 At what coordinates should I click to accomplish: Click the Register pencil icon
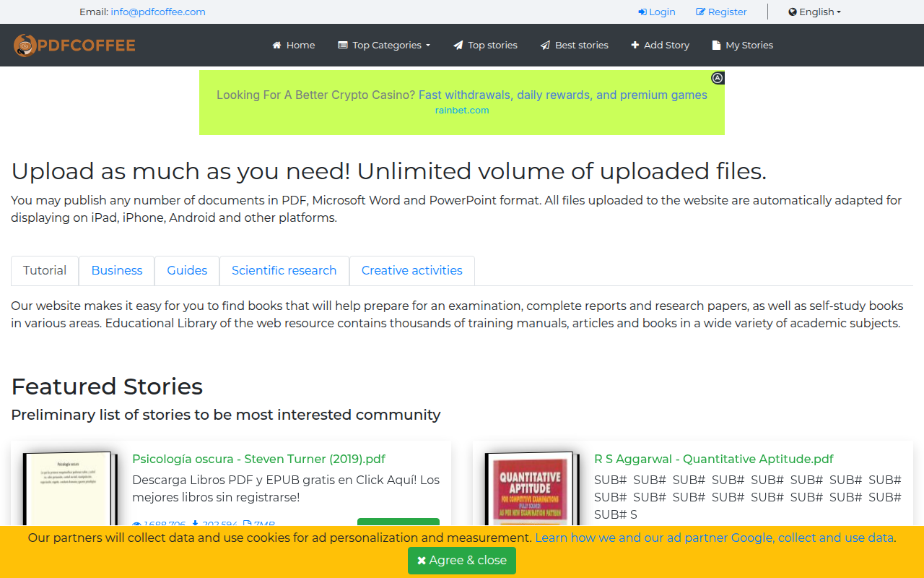pos(700,12)
